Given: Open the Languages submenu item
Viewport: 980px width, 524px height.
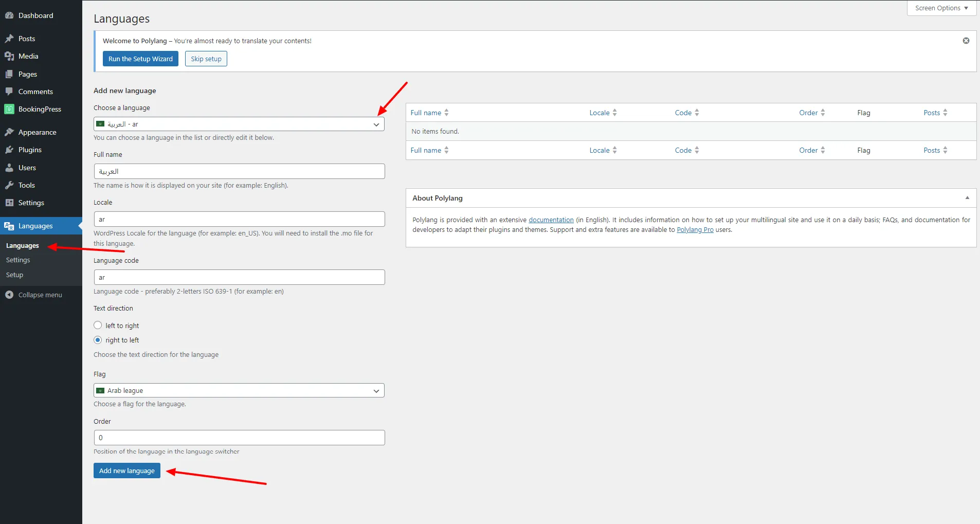Looking at the screenshot, I should tap(23, 246).
